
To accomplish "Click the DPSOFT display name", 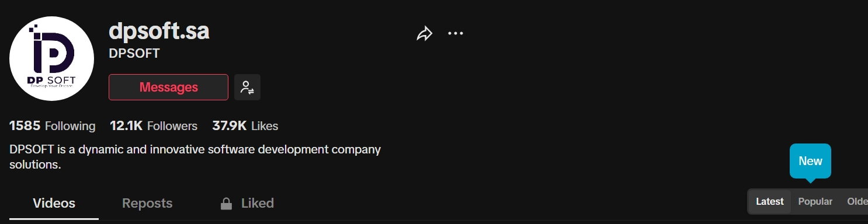I will tap(134, 53).
